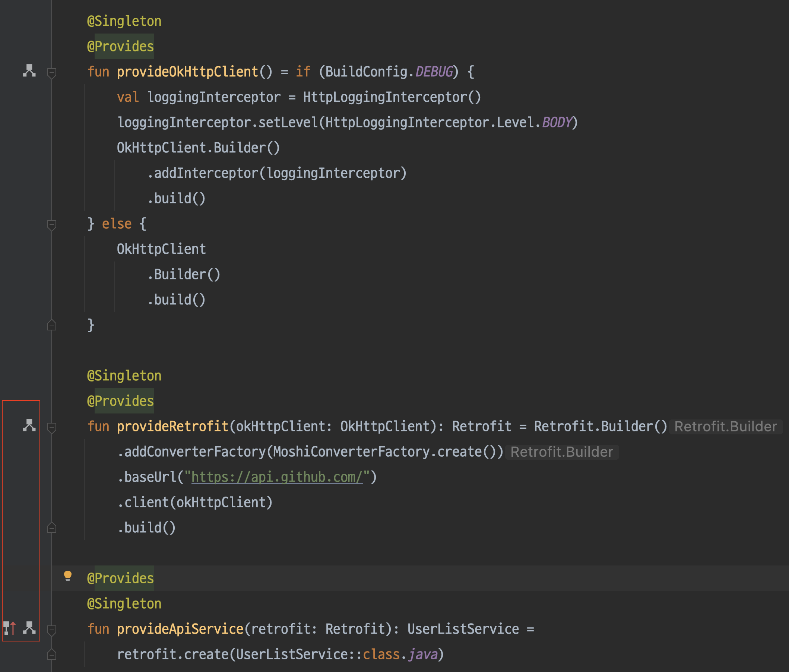The image size is (789, 672).
Task: Click the Dagger gutter icon beside provideOkHttpClient
Action: pos(29,71)
